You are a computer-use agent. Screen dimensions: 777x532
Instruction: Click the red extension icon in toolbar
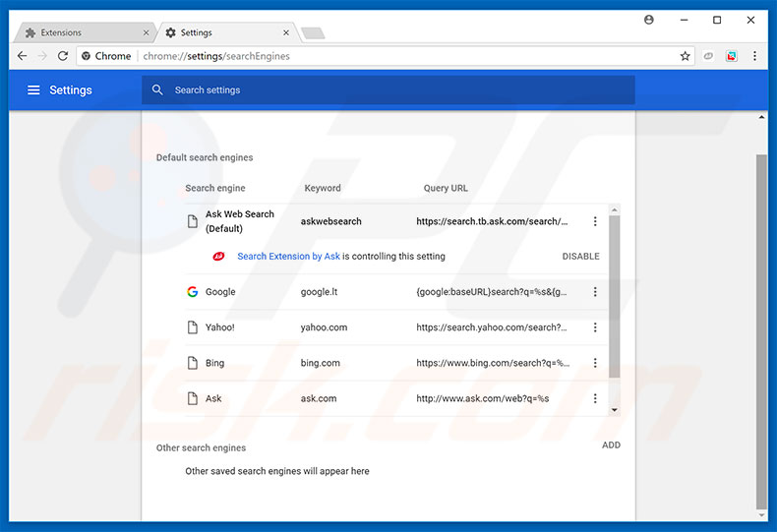[732, 56]
